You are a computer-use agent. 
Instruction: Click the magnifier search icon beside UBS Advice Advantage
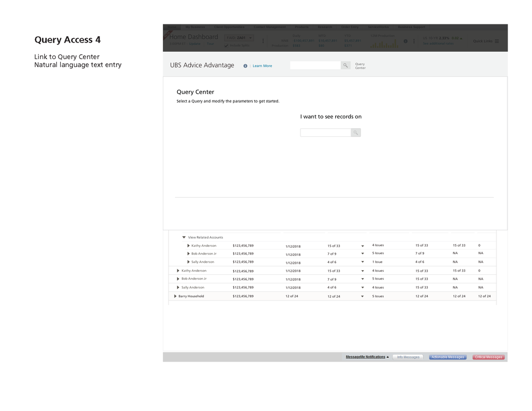pyautogui.click(x=345, y=65)
